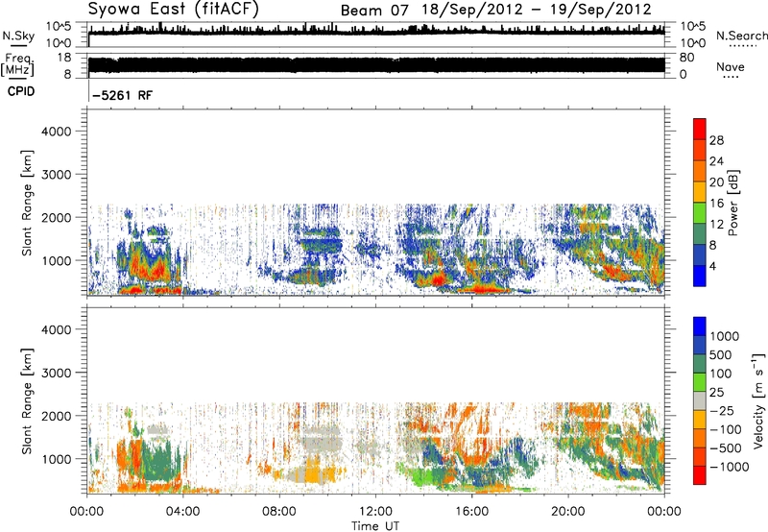
Task: Click the "Power [dB]" colorbar title
Action: (733, 203)
